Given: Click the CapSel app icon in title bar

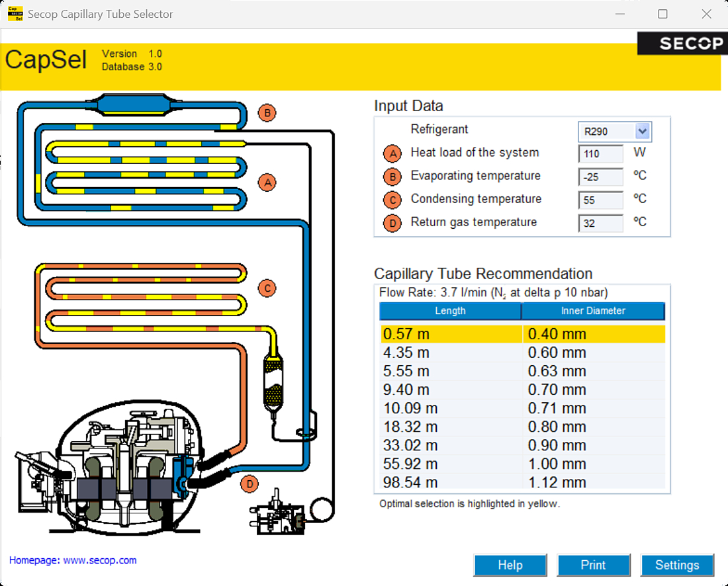Looking at the screenshot, I should (x=15, y=13).
